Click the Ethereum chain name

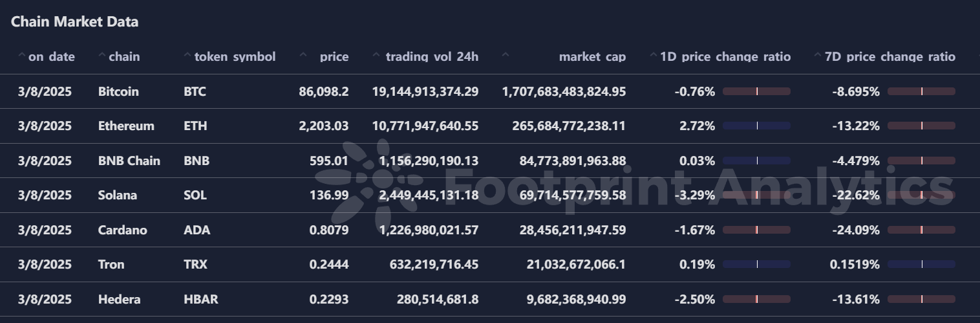(126, 126)
